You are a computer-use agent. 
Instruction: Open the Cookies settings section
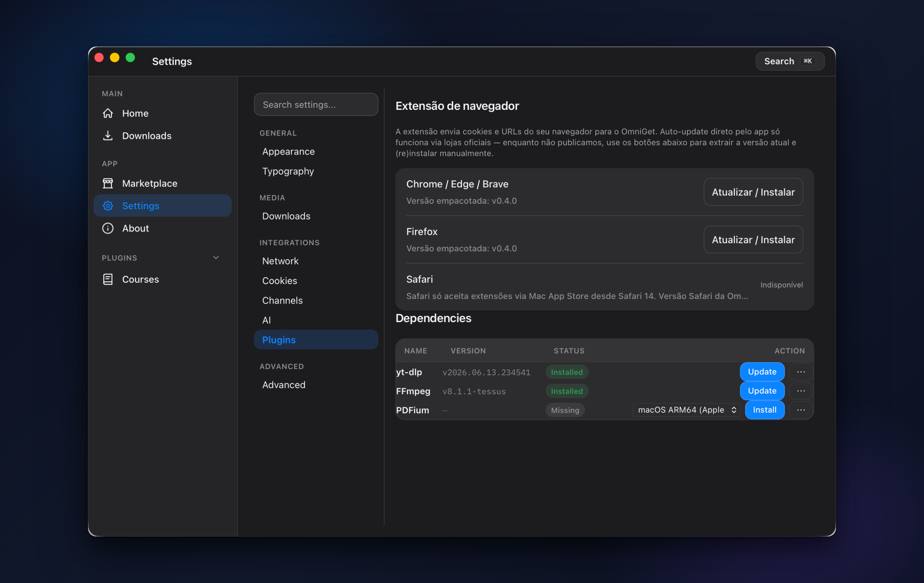(x=316, y=280)
